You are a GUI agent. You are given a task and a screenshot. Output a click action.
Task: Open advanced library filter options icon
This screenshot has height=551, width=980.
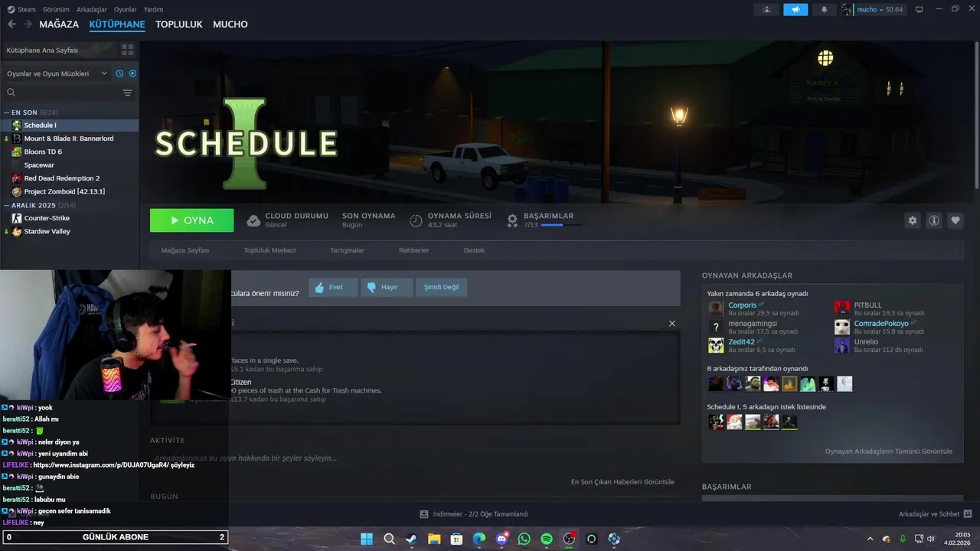pyautogui.click(x=127, y=93)
